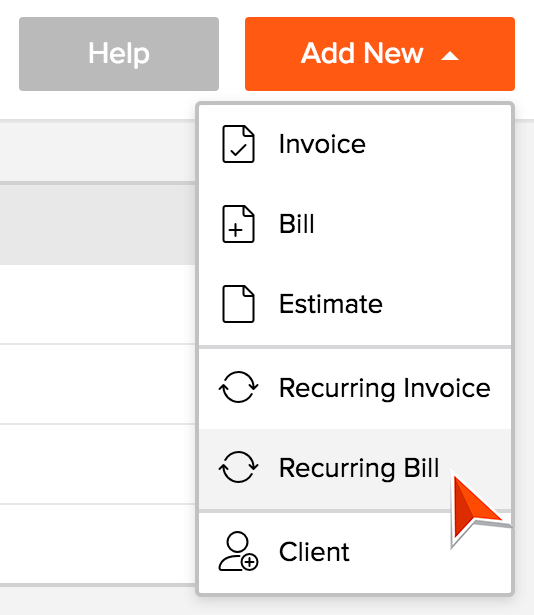Click the Invoice document checkmark icon
534x615 pixels.
coord(238,144)
